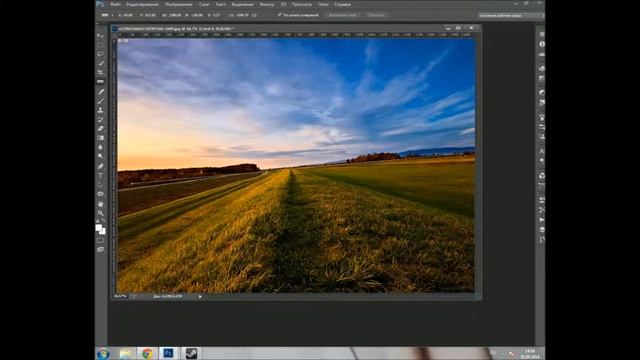The width and height of the screenshot is (640, 360).
Task: Select the Ruler tool in the toolbox
Action: coord(100,82)
